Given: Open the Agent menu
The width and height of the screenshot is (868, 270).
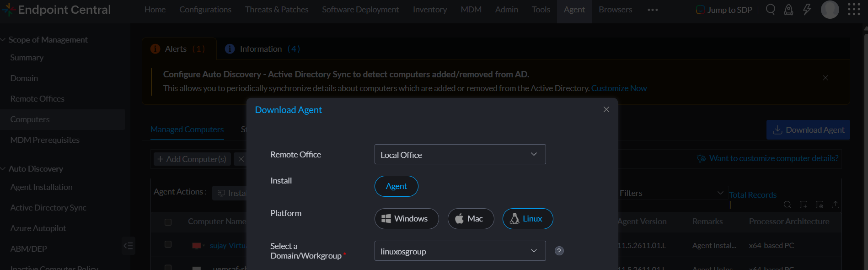Looking at the screenshot, I should [574, 10].
